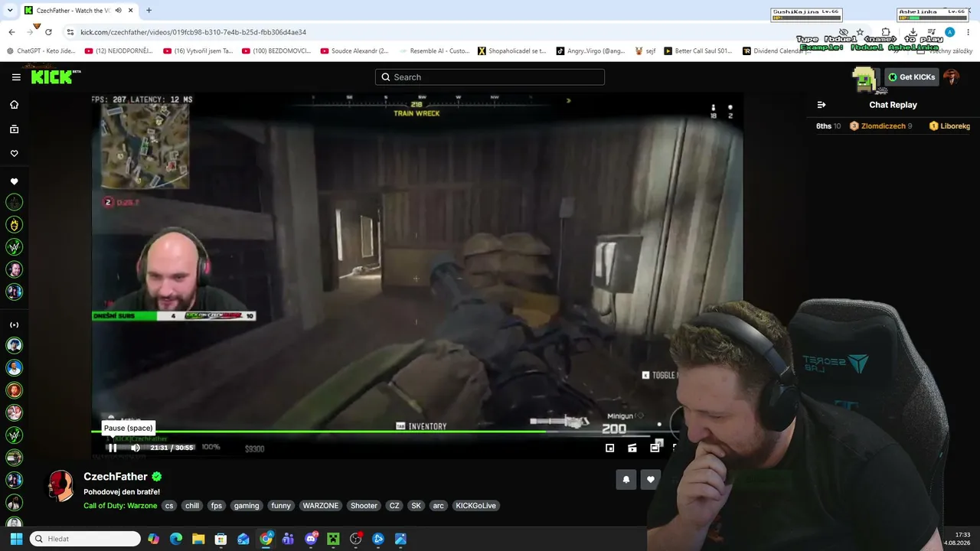Open Discord from the taskbar
The image size is (980, 551).
click(x=311, y=539)
